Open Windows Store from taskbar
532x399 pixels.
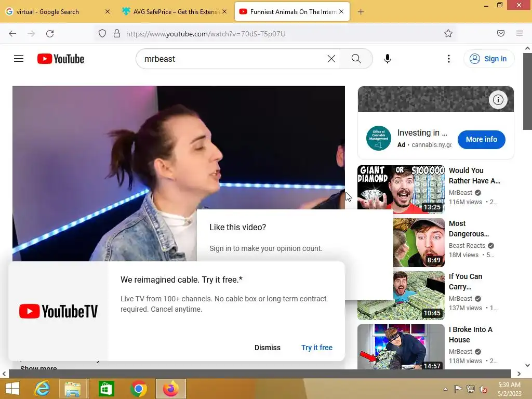[106, 389]
